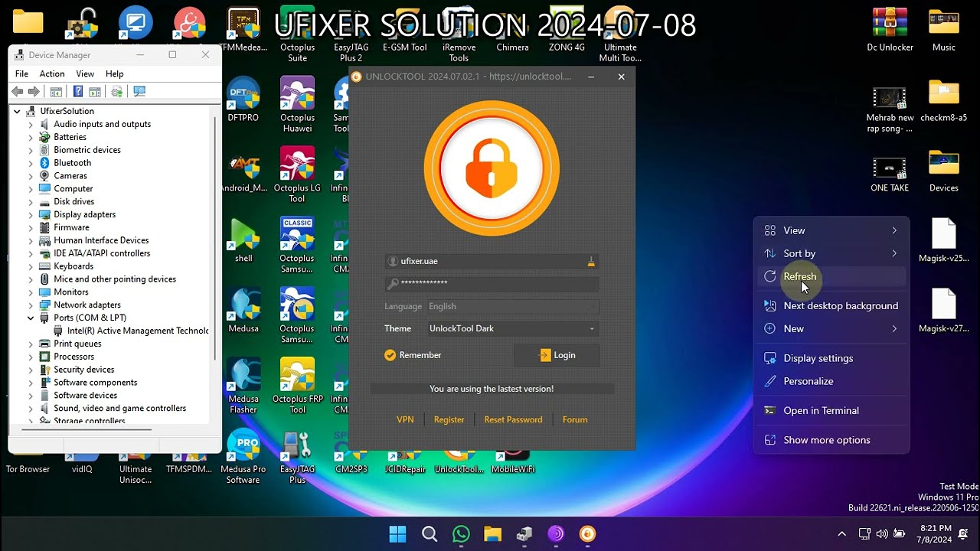Open the Forum link
The height and width of the screenshot is (551, 980).
(x=575, y=420)
